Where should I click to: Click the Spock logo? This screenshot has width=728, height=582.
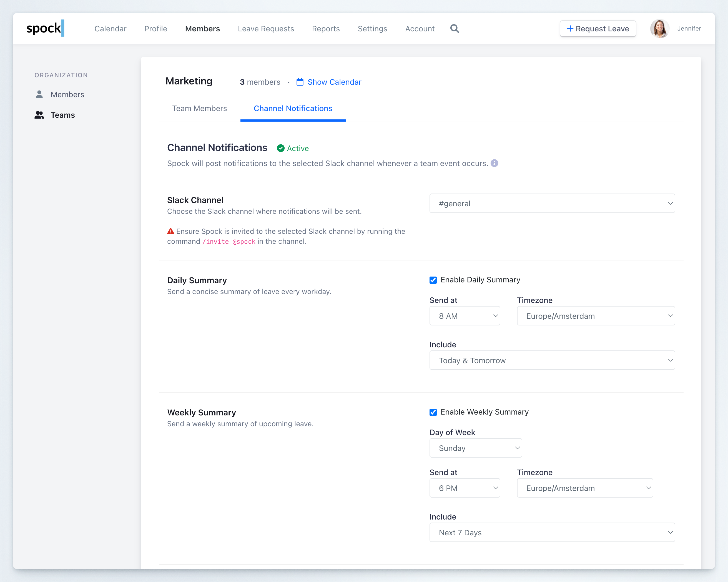click(45, 28)
